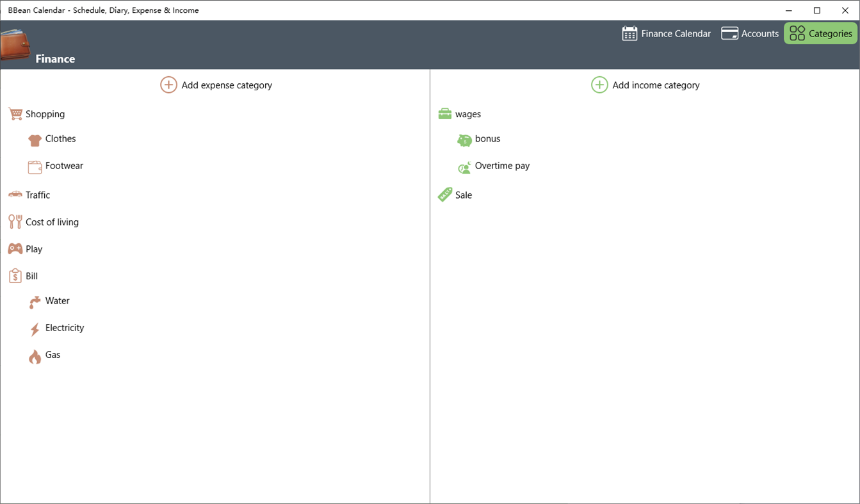Open the Accounts tab
Screen dimensions: 860x504
(750, 33)
